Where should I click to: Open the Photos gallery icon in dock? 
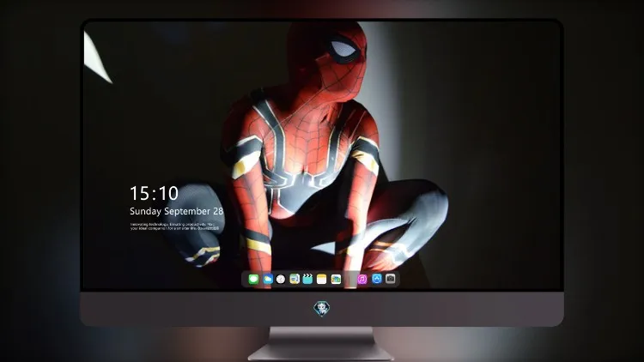(x=336, y=279)
